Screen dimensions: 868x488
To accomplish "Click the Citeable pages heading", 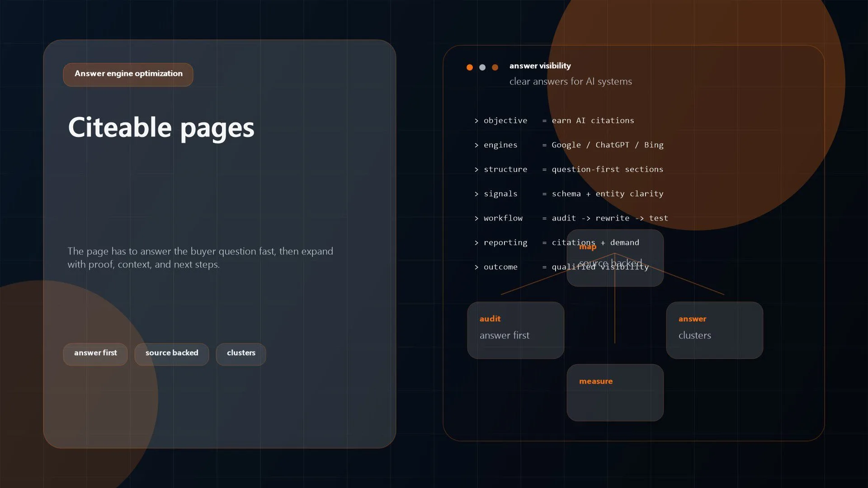I will pos(161,127).
